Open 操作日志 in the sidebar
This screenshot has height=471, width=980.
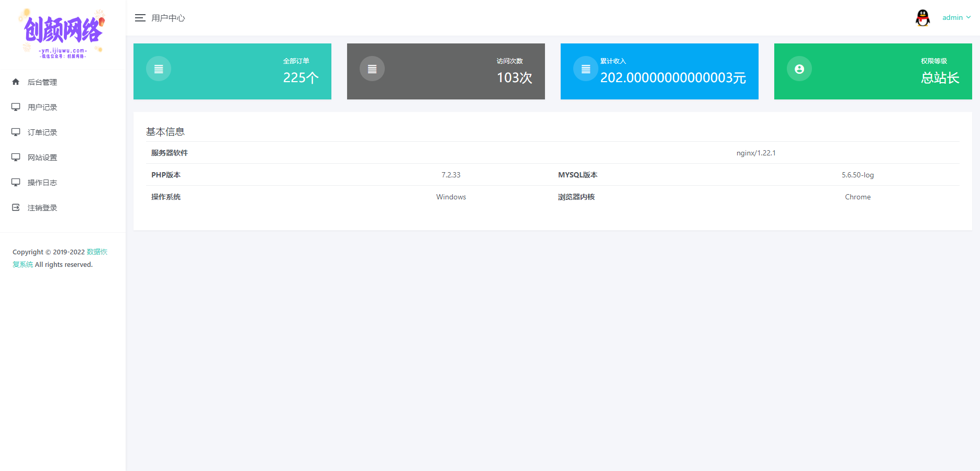click(x=42, y=183)
